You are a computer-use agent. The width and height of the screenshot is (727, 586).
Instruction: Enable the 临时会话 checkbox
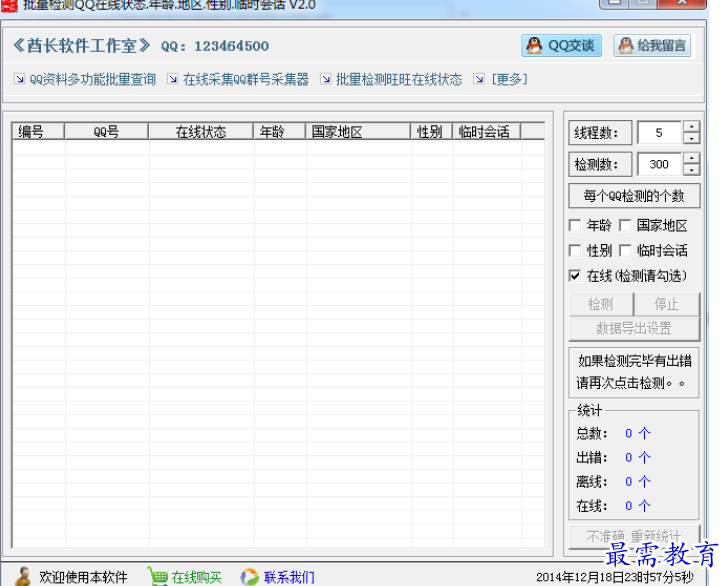click(x=625, y=251)
